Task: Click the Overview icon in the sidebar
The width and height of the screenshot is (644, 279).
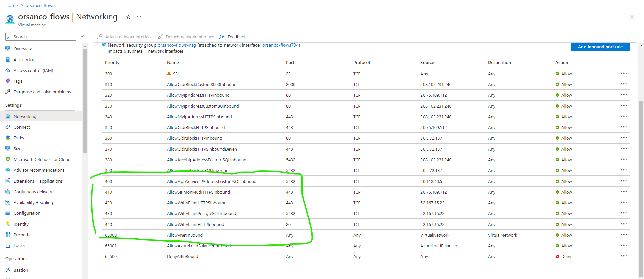Action: point(8,49)
